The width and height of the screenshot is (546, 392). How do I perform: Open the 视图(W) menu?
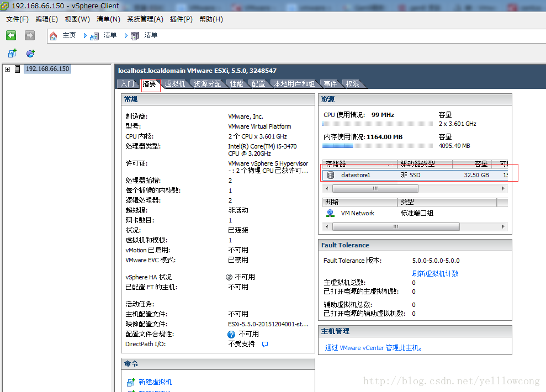77,19
